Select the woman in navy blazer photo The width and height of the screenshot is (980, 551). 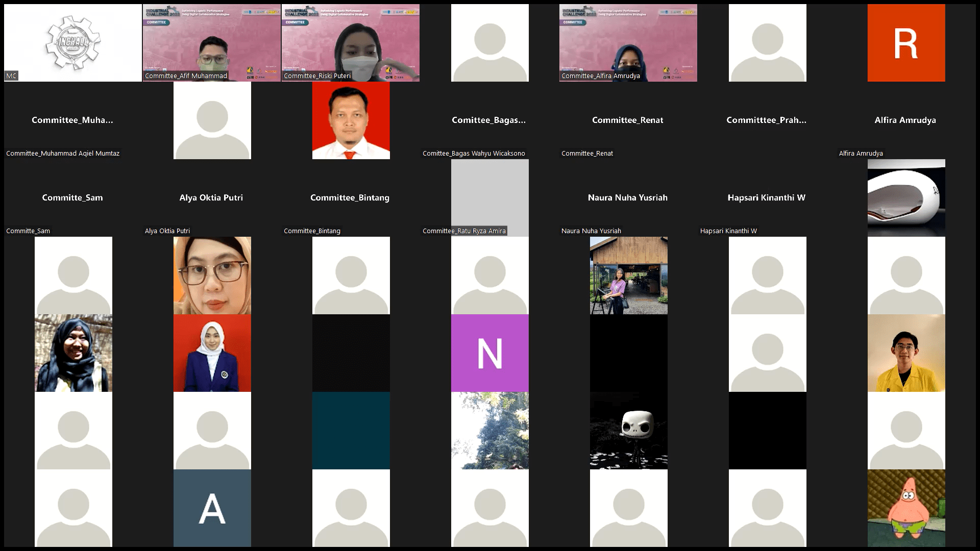212,353
